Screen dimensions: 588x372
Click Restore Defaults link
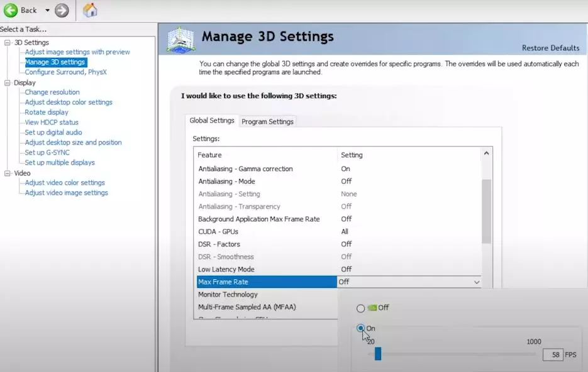(550, 48)
